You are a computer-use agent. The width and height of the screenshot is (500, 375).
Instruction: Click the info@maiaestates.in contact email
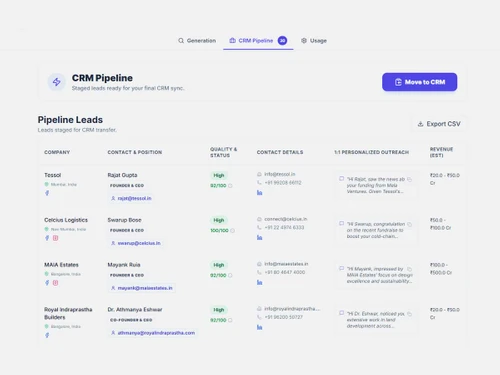(286, 264)
